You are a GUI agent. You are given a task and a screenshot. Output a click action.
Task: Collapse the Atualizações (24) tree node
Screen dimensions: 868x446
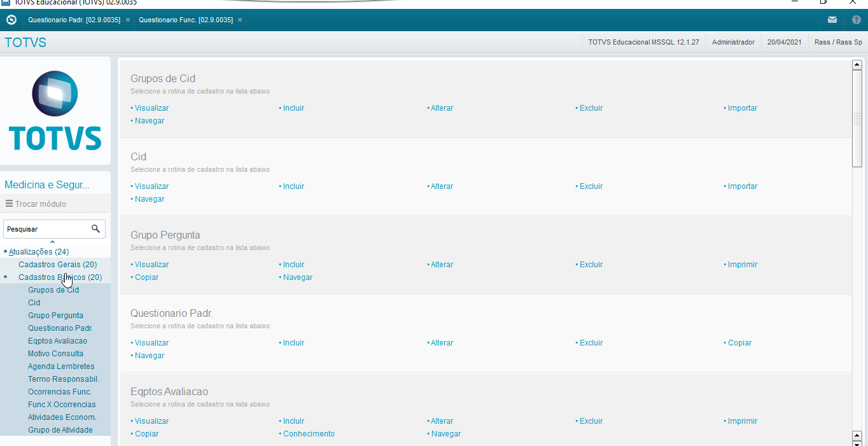pos(39,252)
